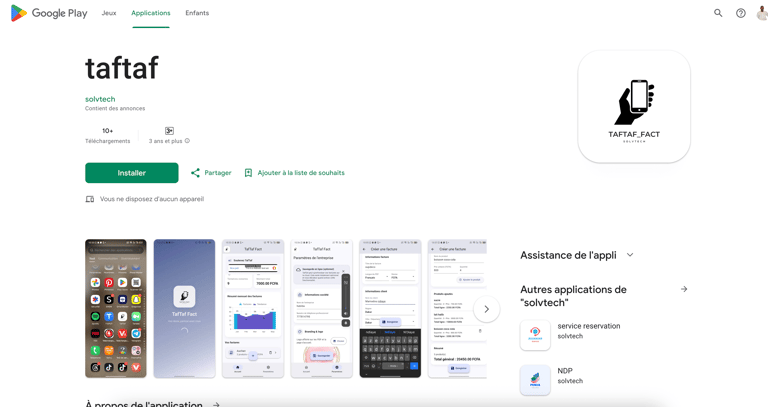
Task: Open the TafTaf Fact splash screen screenshot
Action: [184, 309]
